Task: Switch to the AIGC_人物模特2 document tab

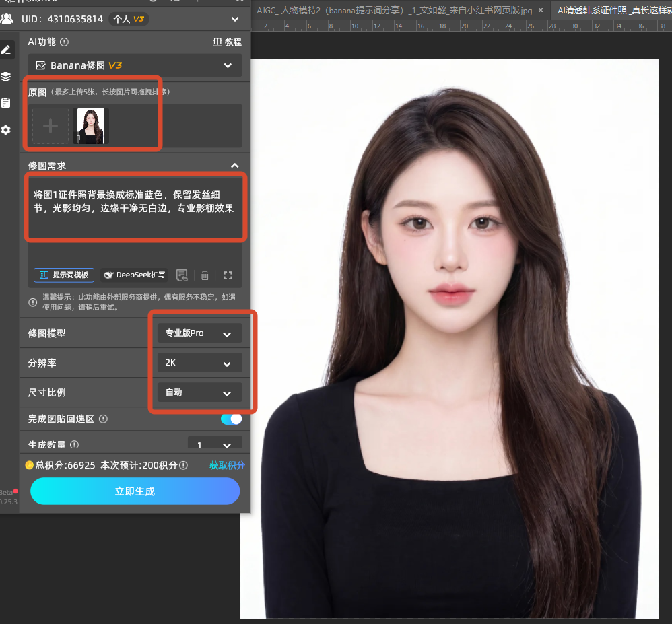Action: (x=395, y=10)
